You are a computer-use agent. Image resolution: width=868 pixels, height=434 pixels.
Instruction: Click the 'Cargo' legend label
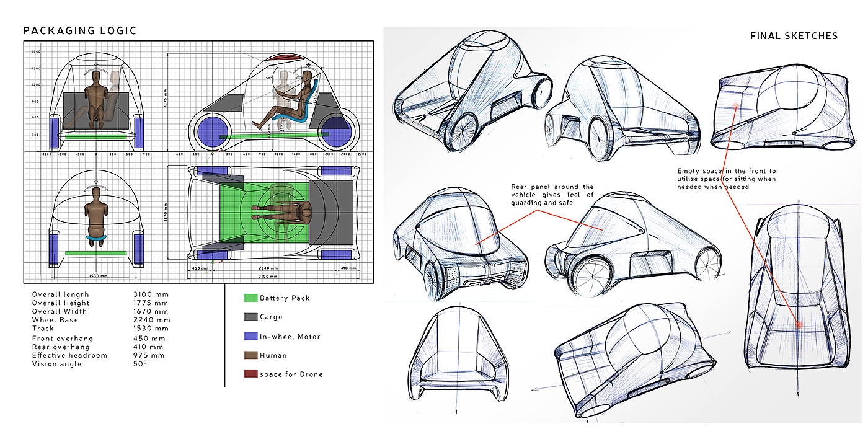[x=271, y=317]
